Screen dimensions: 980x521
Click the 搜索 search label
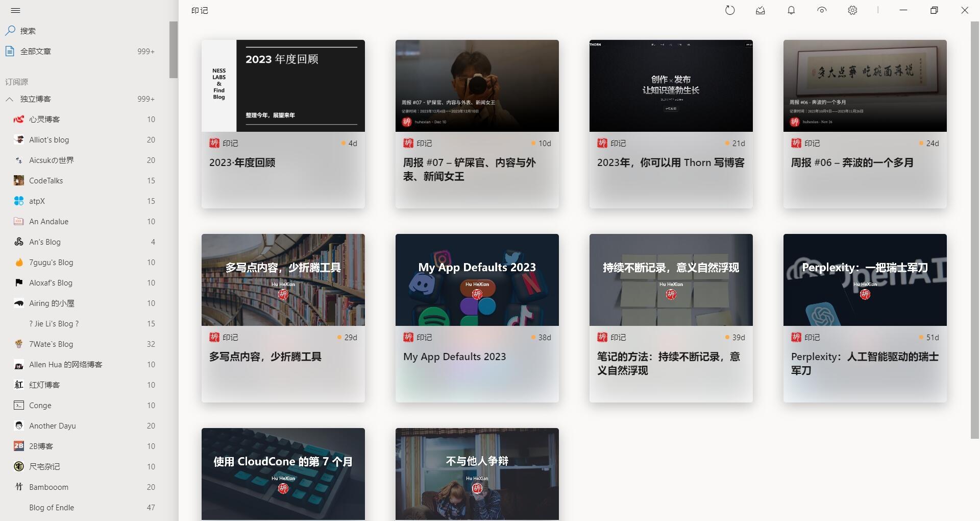click(28, 31)
